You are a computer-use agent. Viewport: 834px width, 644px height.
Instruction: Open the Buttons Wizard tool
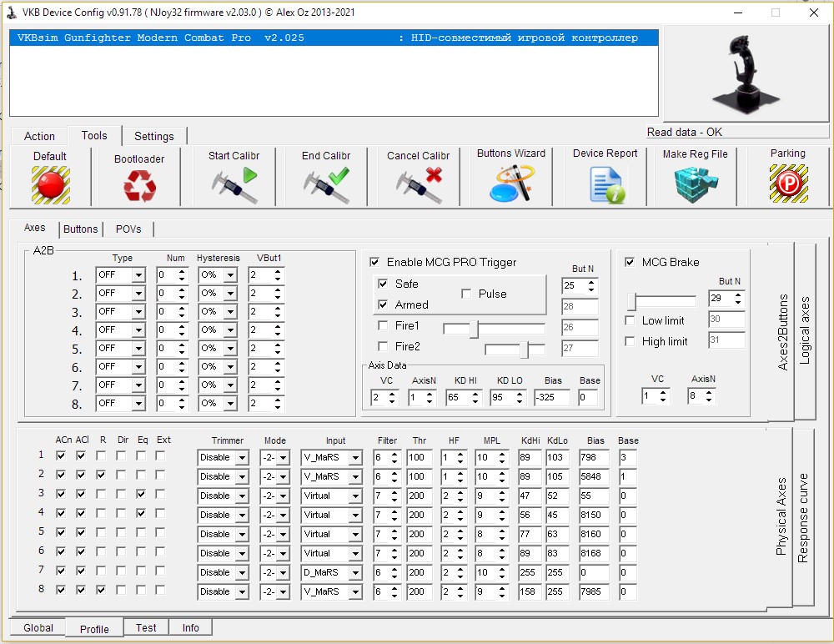coord(511,183)
